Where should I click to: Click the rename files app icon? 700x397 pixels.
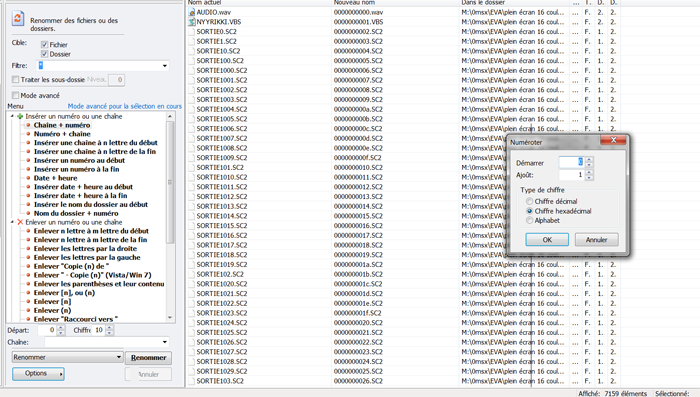click(18, 18)
